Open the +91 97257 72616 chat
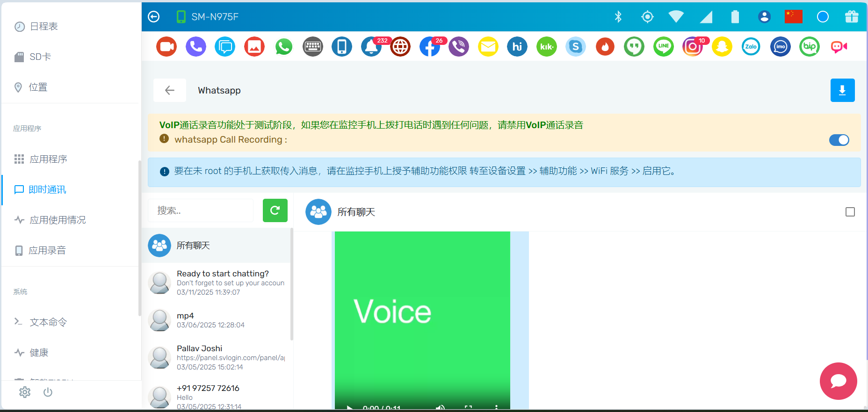The width and height of the screenshot is (868, 412). pyautogui.click(x=216, y=397)
